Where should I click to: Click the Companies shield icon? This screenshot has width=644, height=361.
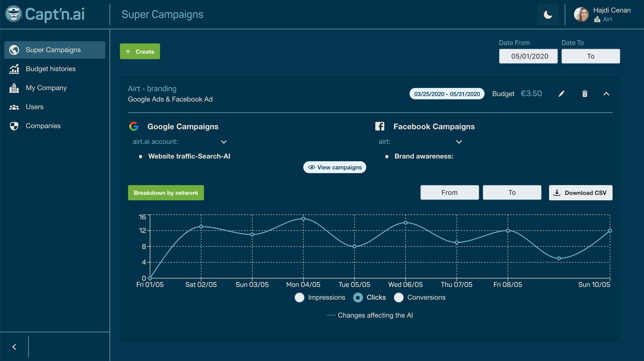[x=14, y=126]
